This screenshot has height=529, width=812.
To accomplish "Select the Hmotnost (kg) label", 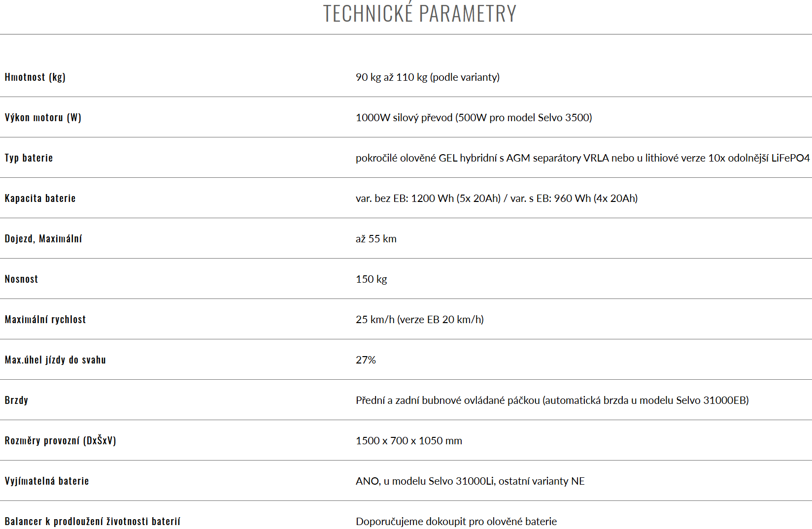I will coord(35,77).
